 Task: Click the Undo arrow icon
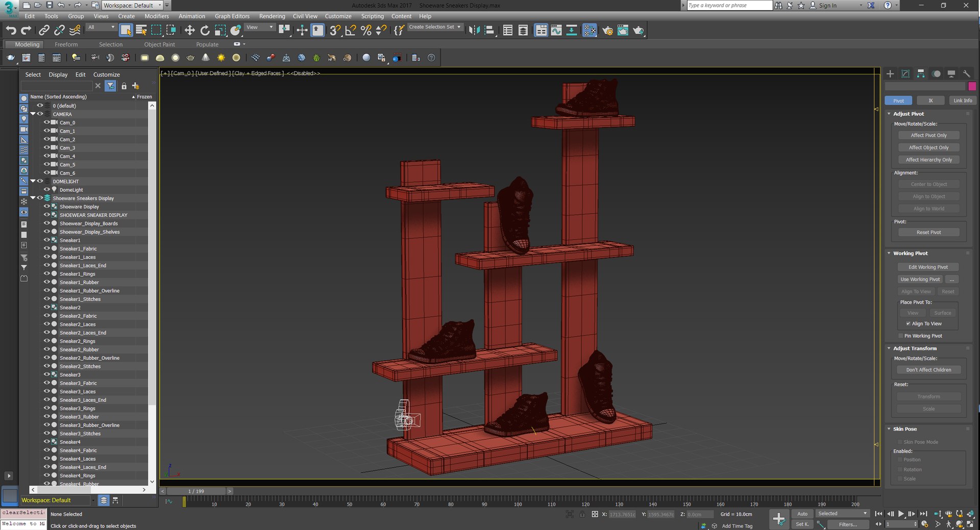click(x=11, y=31)
